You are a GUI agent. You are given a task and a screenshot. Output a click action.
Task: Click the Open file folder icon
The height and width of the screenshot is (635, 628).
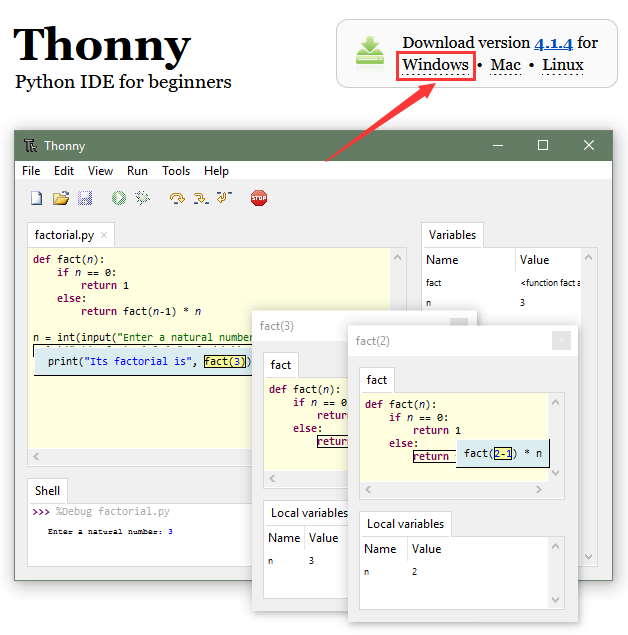pos(61,198)
